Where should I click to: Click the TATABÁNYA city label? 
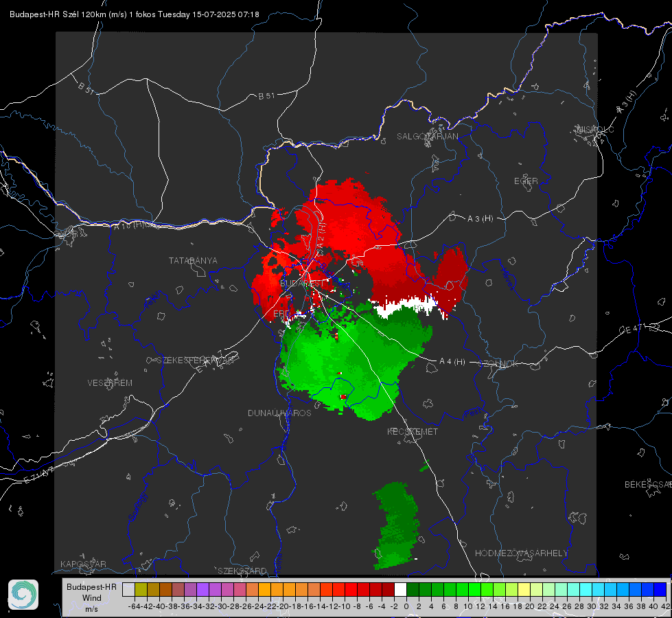coord(193,260)
